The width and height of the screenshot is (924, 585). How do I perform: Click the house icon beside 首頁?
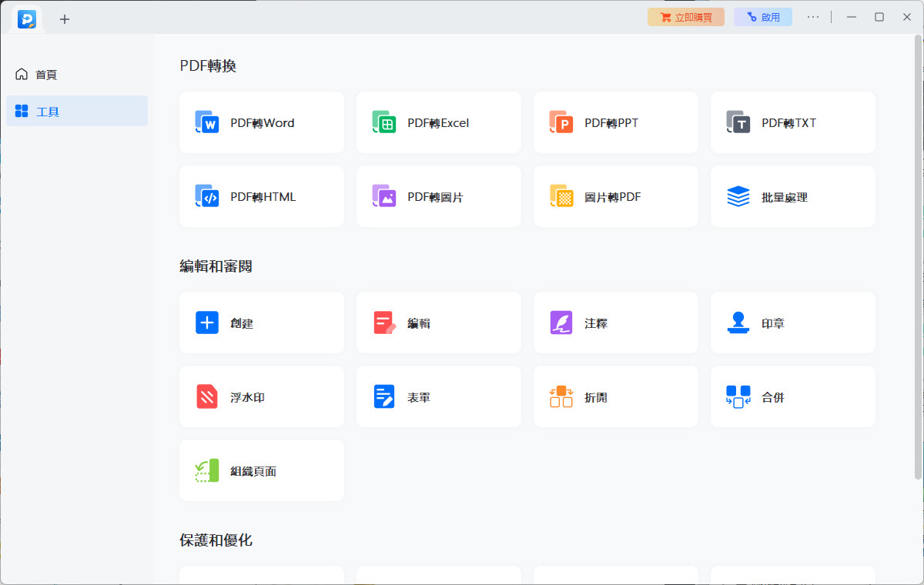click(x=22, y=74)
